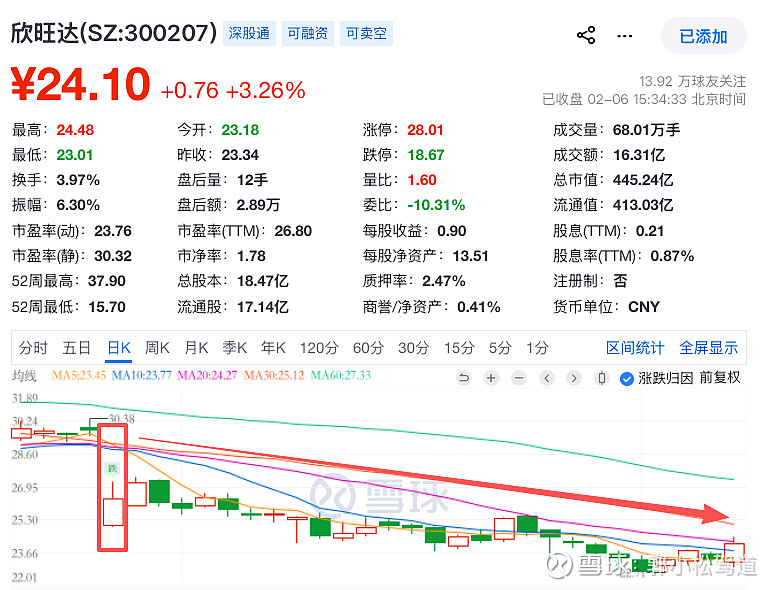Click the price ¥24.10
The width and height of the screenshot is (780, 590).
tap(81, 85)
